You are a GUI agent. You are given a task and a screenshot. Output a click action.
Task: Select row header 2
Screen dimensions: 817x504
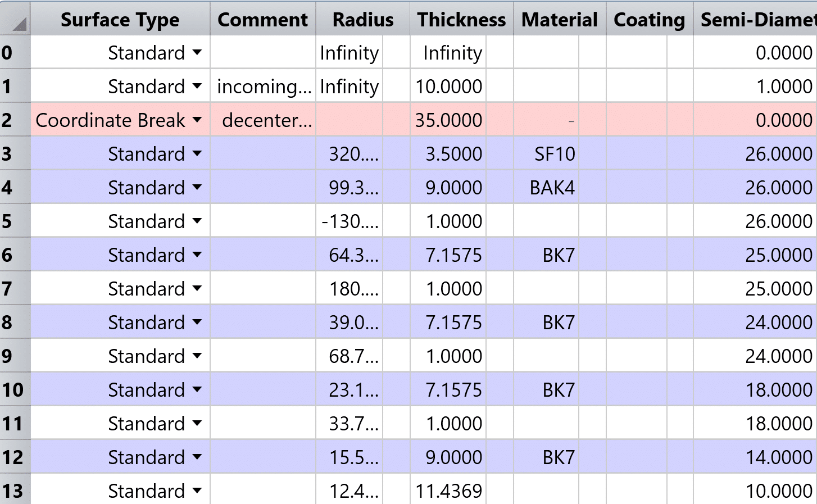click(15, 120)
